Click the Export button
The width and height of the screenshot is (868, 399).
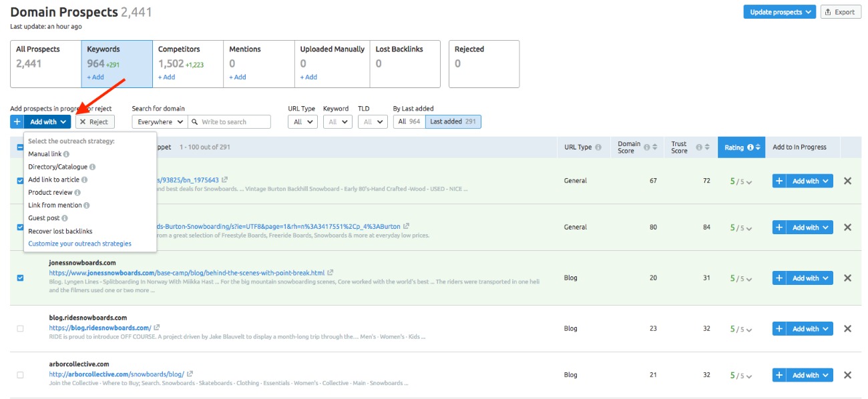pos(839,12)
